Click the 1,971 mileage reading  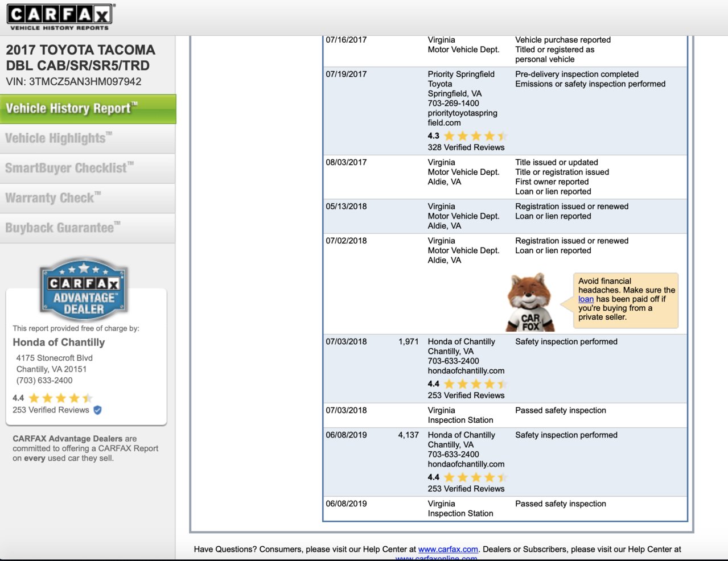[x=409, y=342]
